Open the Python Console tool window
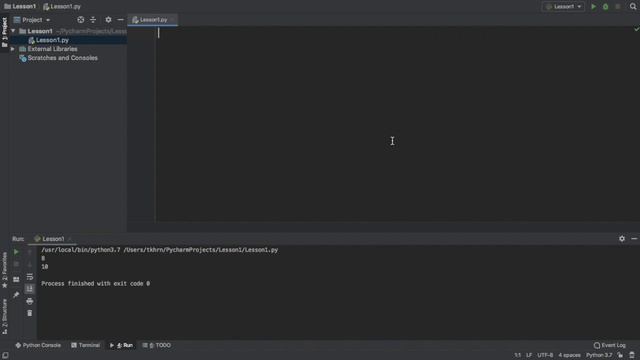The image size is (640, 360). click(38, 345)
